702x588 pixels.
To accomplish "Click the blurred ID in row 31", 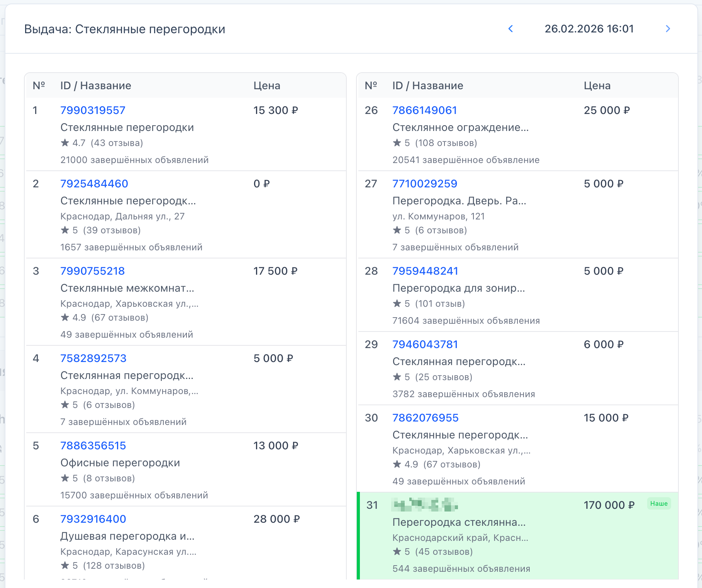I will 425,505.
